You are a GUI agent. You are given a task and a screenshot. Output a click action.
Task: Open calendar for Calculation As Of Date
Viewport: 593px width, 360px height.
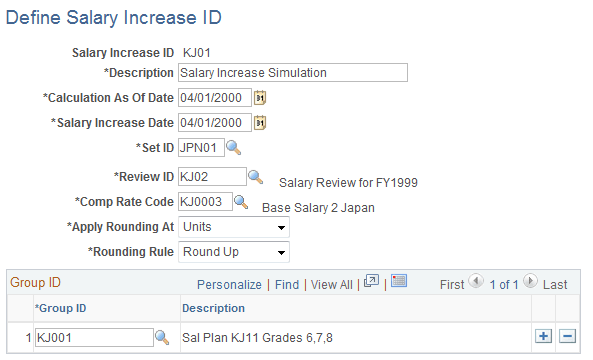260,98
